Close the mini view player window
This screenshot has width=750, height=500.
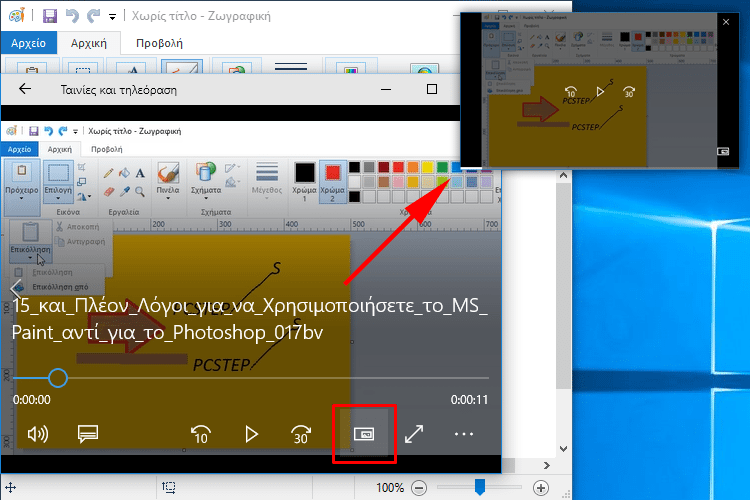[x=726, y=22]
